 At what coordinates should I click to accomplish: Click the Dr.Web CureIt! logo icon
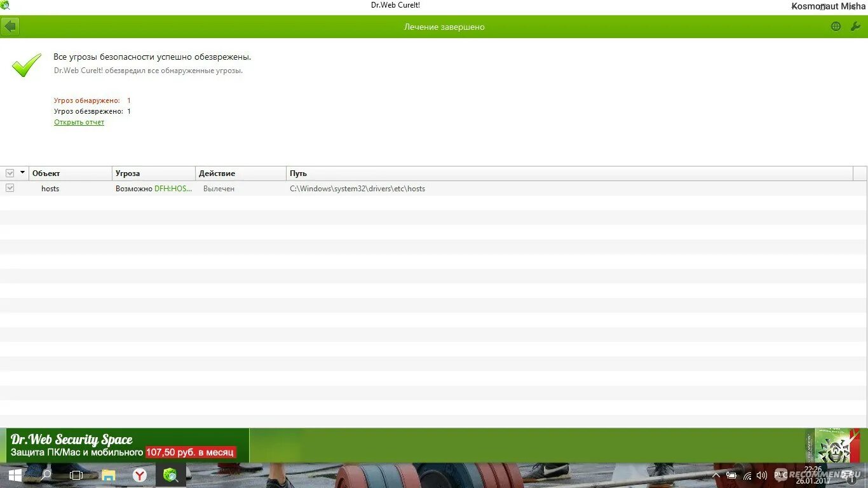point(5,5)
